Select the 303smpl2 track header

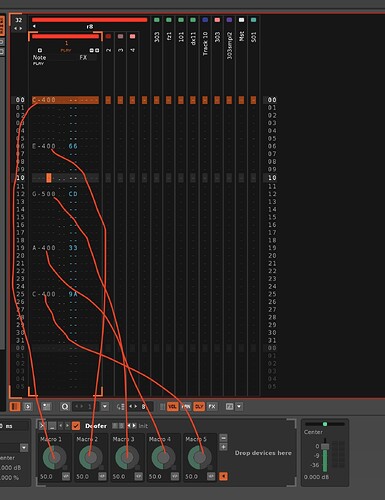coord(229,46)
